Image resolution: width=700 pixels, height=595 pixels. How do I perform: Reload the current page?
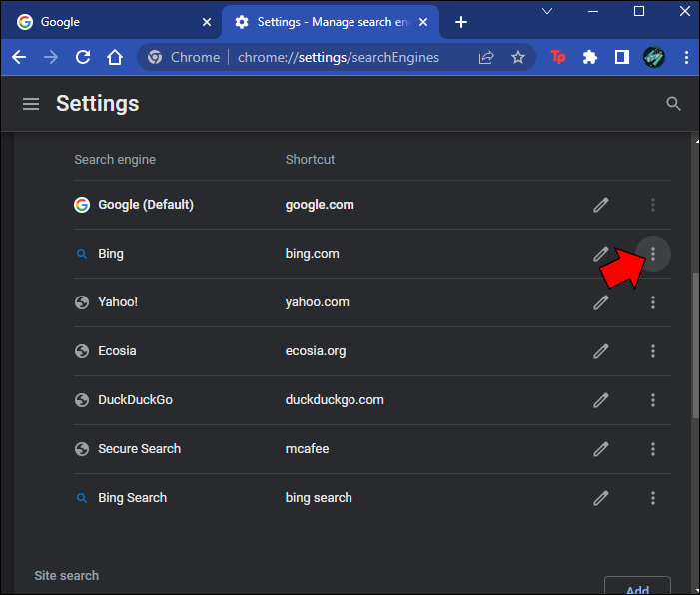(83, 57)
